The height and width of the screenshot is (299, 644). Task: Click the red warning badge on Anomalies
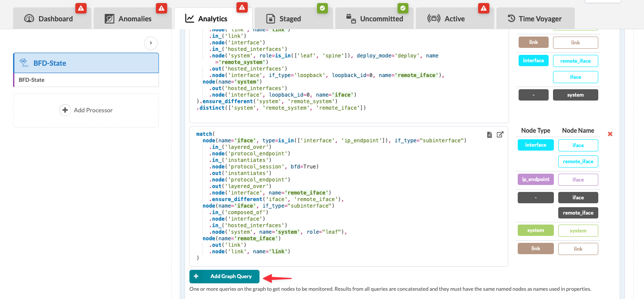[x=161, y=8]
